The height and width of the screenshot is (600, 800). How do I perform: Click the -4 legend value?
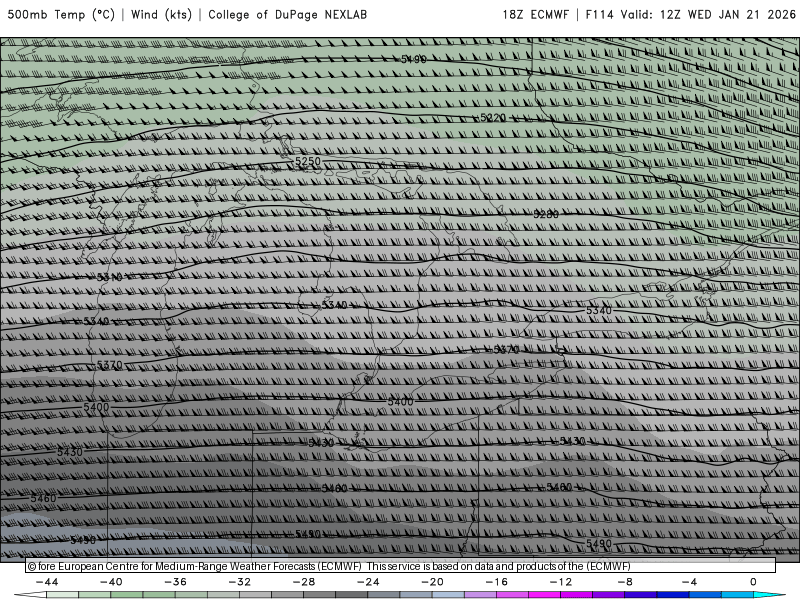point(689,582)
